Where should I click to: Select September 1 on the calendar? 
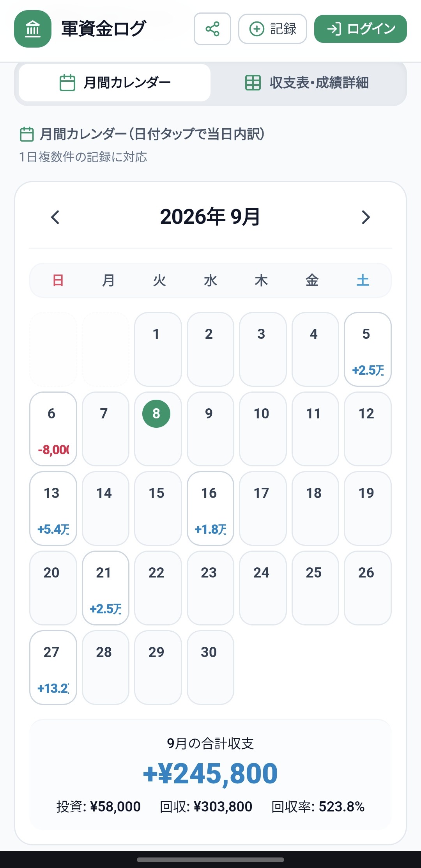pyautogui.click(x=158, y=349)
